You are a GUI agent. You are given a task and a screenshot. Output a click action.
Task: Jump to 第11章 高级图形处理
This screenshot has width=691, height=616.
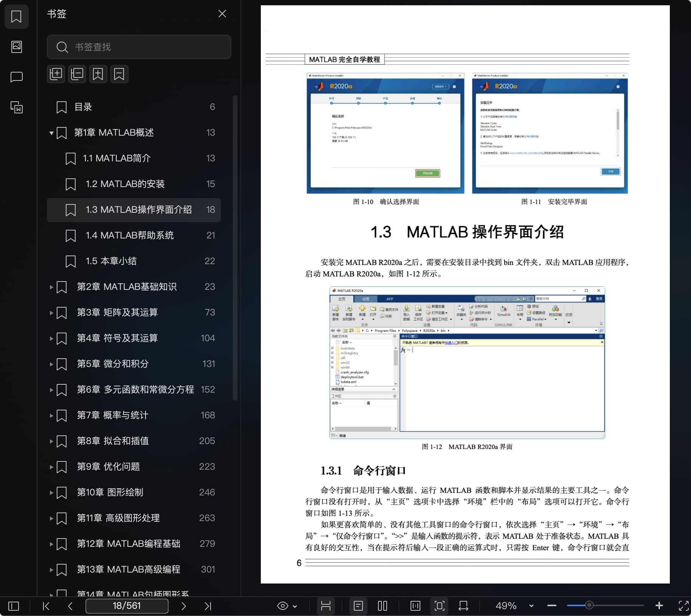(x=134, y=518)
